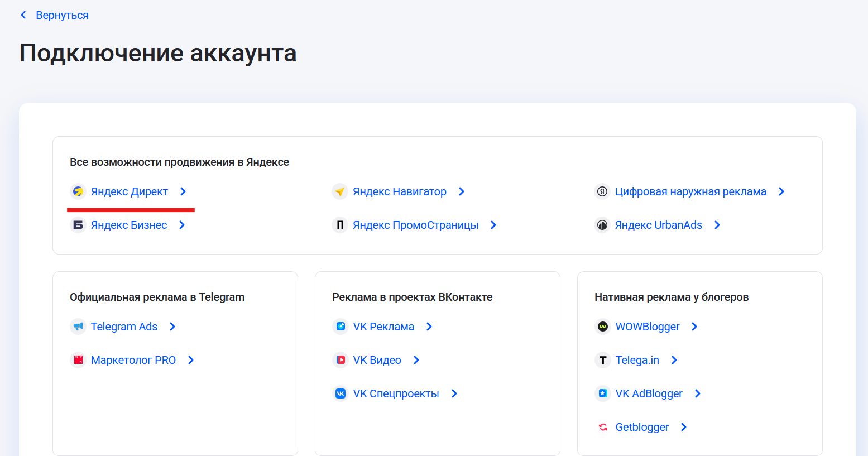Click the WOWBlogger logo icon
The width and height of the screenshot is (868, 456).
point(603,327)
